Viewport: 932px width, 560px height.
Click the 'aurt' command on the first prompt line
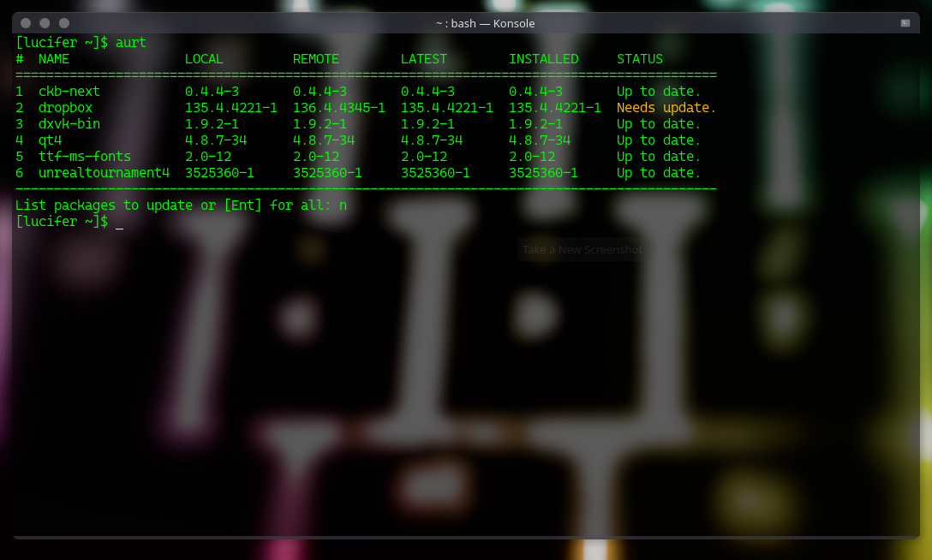click(131, 43)
